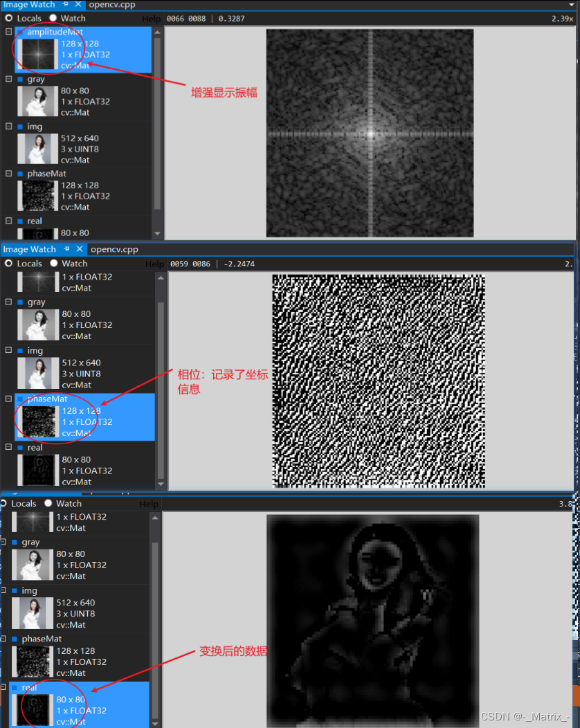Select Watch radio in top Image Watch panel

point(53,18)
